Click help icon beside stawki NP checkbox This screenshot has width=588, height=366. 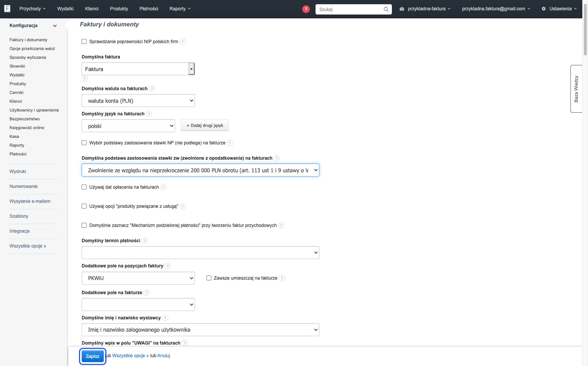(x=230, y=143)
